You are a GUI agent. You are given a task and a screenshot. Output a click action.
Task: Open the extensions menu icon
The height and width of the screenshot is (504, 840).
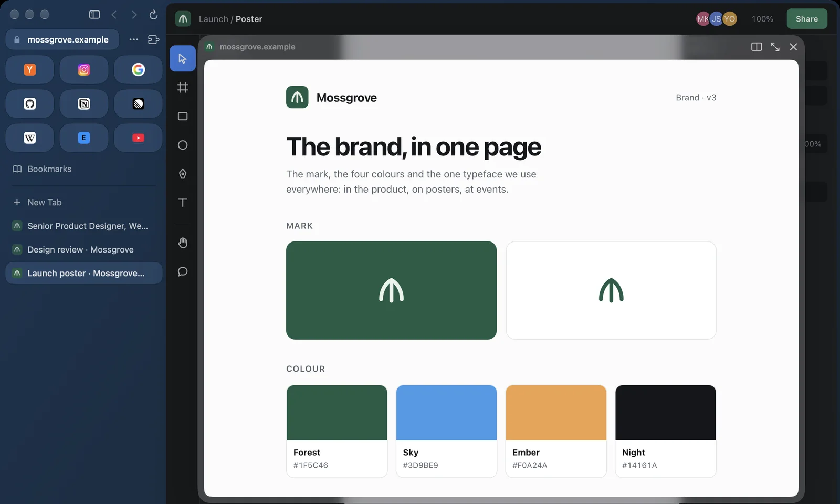pos(153,39)
